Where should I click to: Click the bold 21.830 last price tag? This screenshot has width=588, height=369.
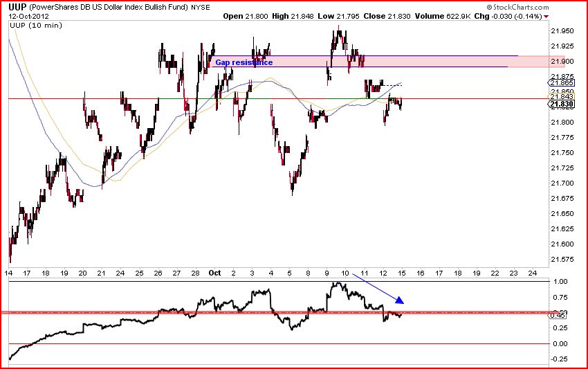[x=562, y=104]
